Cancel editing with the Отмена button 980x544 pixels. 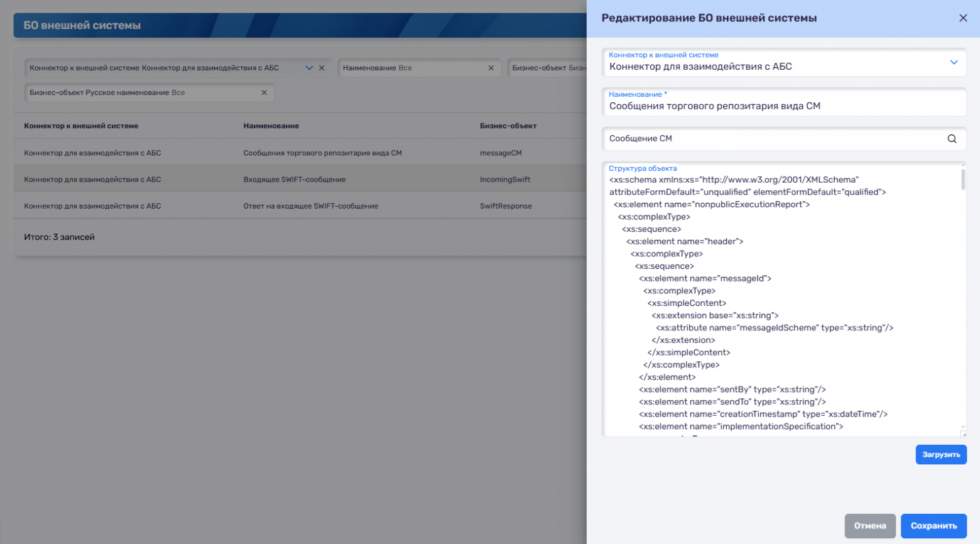869,526
